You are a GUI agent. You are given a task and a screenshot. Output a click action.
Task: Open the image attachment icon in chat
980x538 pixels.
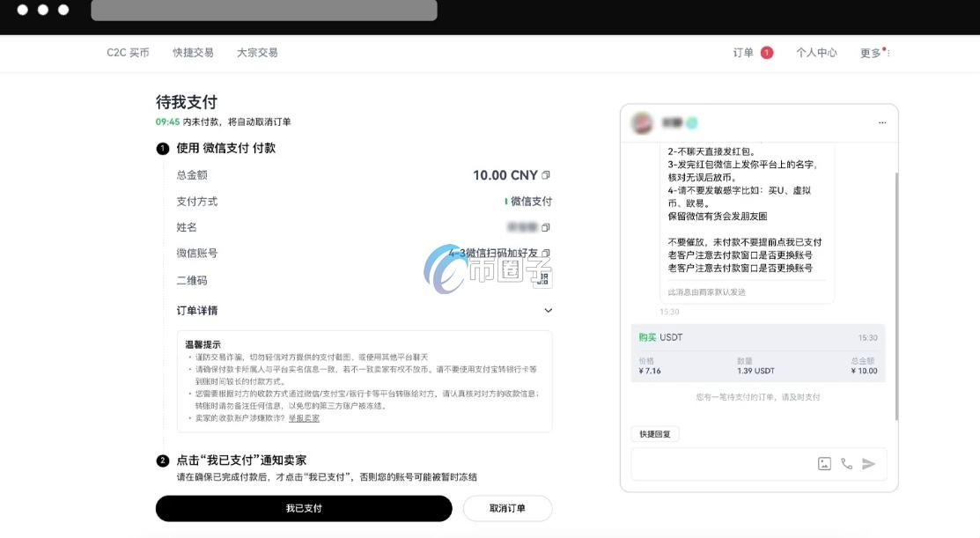(x=824, y=464)
